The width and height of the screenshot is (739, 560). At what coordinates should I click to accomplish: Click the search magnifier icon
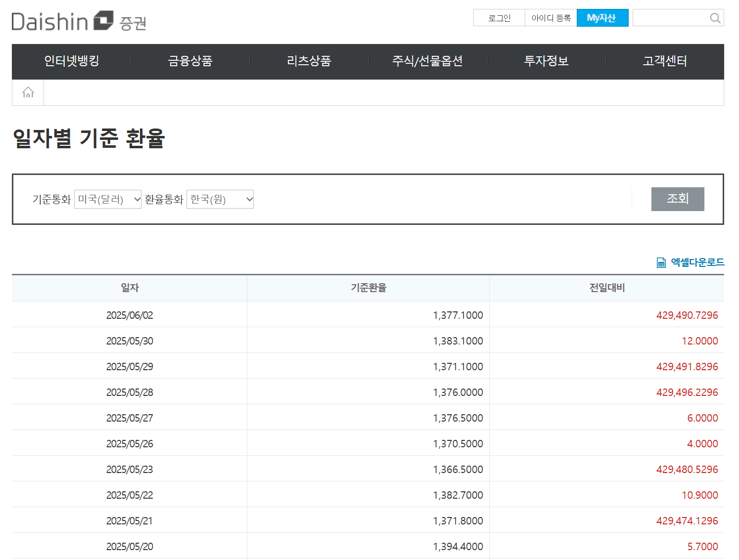tap(714, 18)
